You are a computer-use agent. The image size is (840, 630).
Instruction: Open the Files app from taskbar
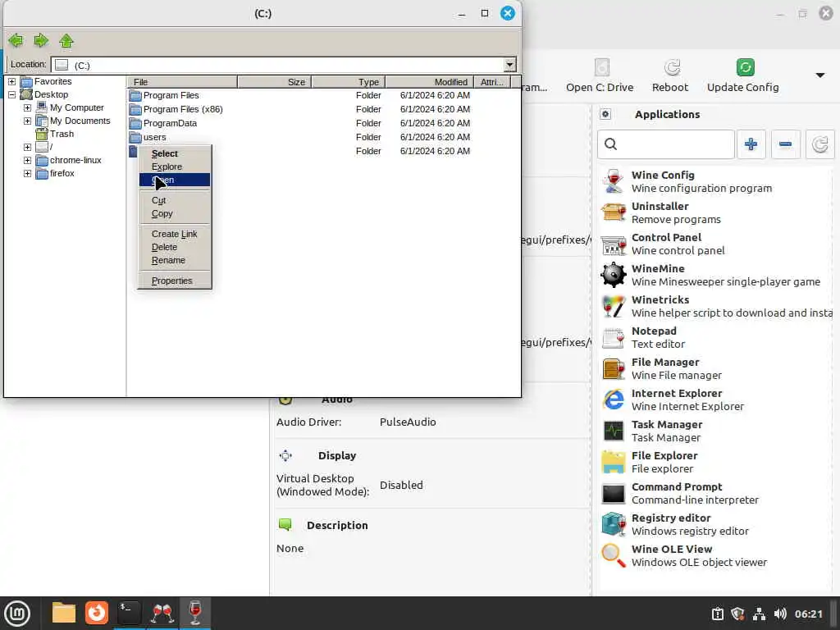64,614
